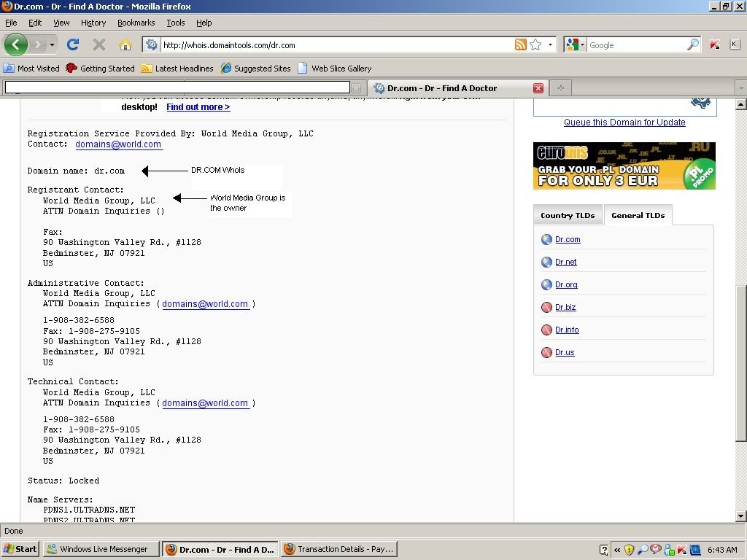Click the Stop loading X icon

click(99, 44)
